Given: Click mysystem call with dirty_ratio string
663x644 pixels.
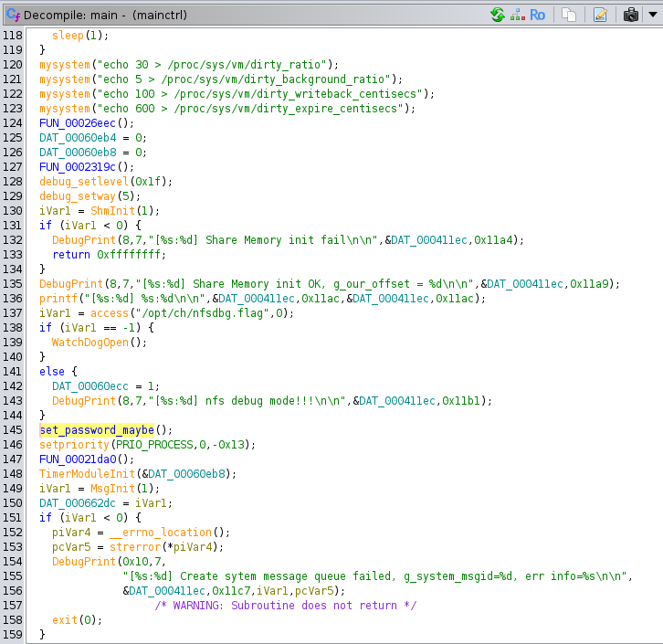Looking at the screenshot, I should 65,65.
